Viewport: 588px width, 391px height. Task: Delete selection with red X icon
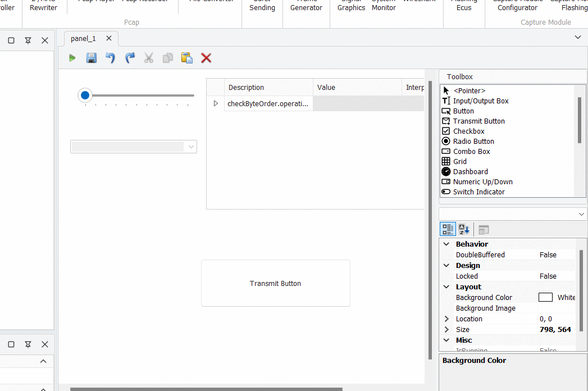206,58
